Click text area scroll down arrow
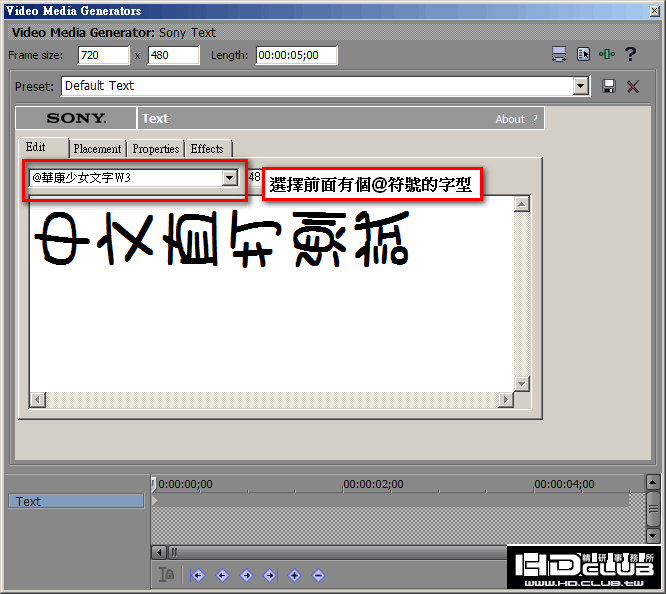666x594 pixels. (x=522, y=384)
